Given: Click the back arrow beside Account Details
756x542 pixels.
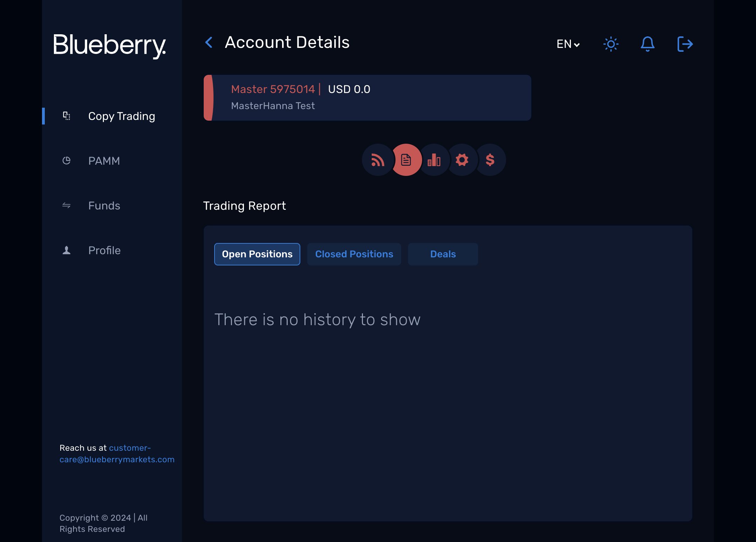Looking at the screenshot, I should click(x=209, y=43).
